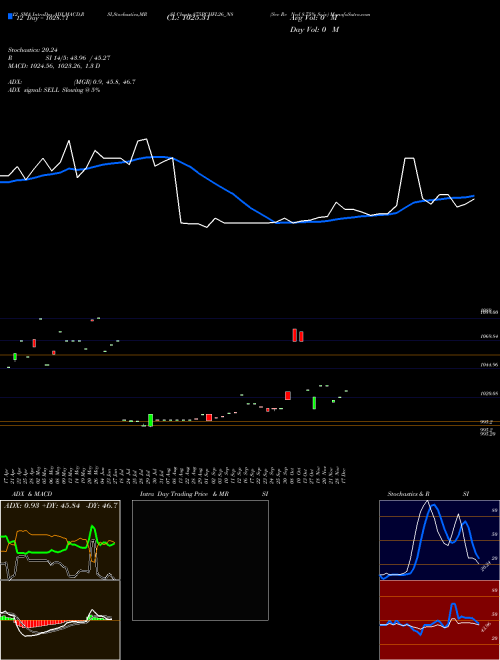
Task: Click the empty intraday trading price chart box
Action: pyautogui.click(x=200, y=560)
